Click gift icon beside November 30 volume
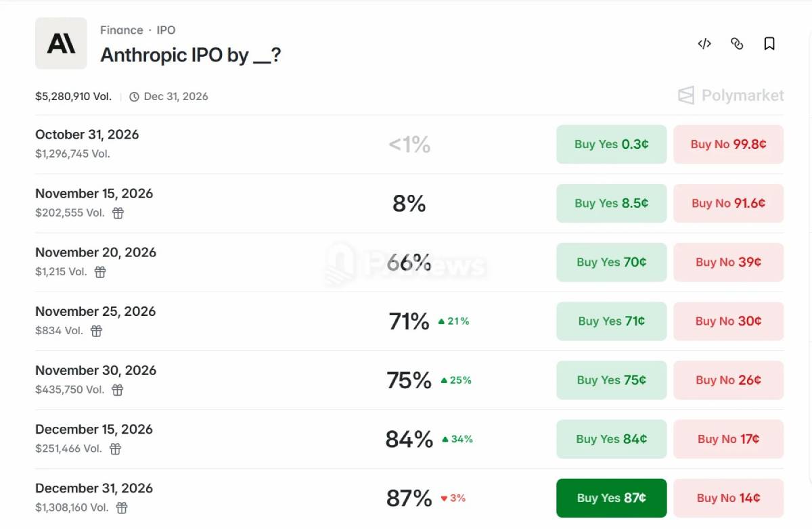Screen dimensions: 812x529 [118, 390]
